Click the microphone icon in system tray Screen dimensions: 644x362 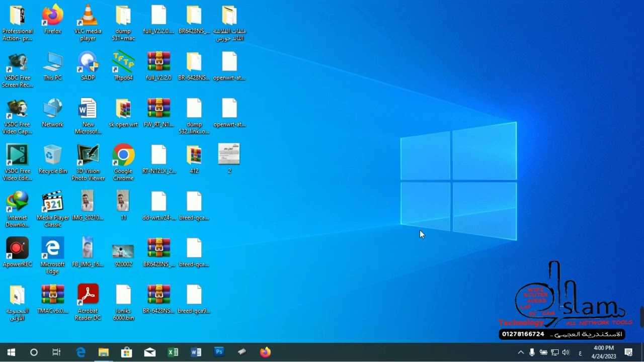[532, 352]
